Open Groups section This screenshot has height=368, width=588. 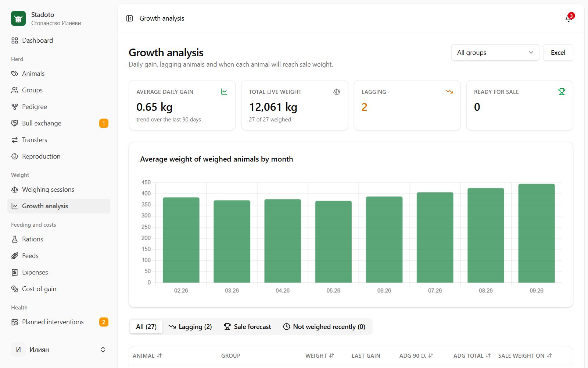59,90
